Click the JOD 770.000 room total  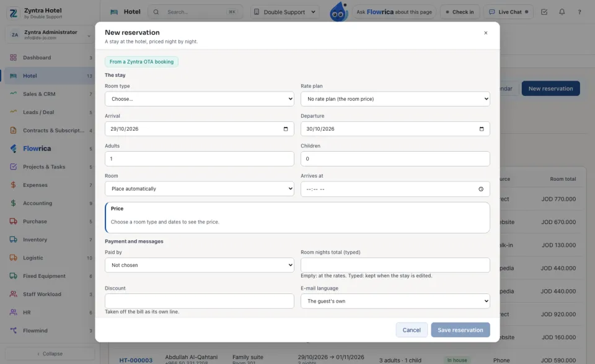(558, 199)
